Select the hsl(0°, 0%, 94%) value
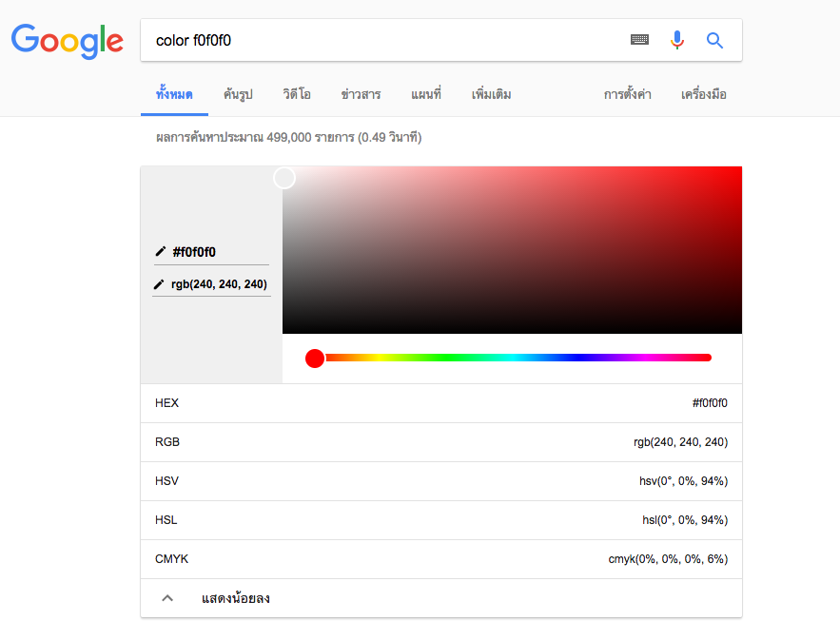 coord(685,520)
